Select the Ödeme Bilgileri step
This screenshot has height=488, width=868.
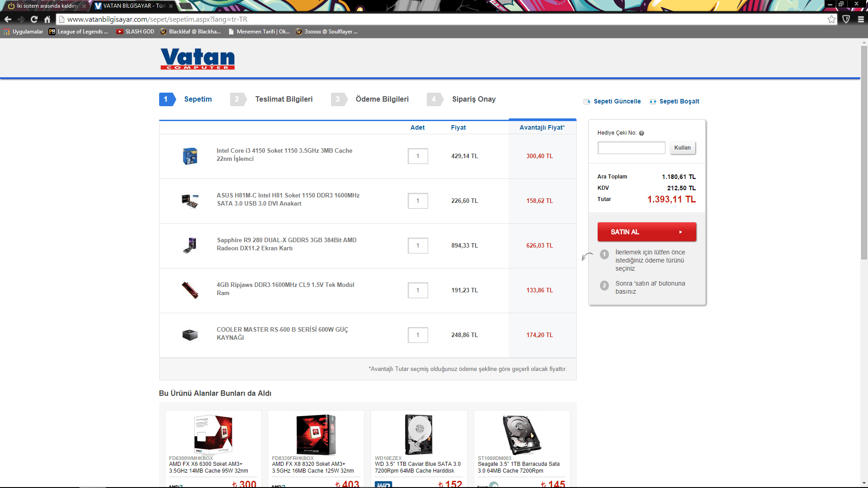click(382, 99)
